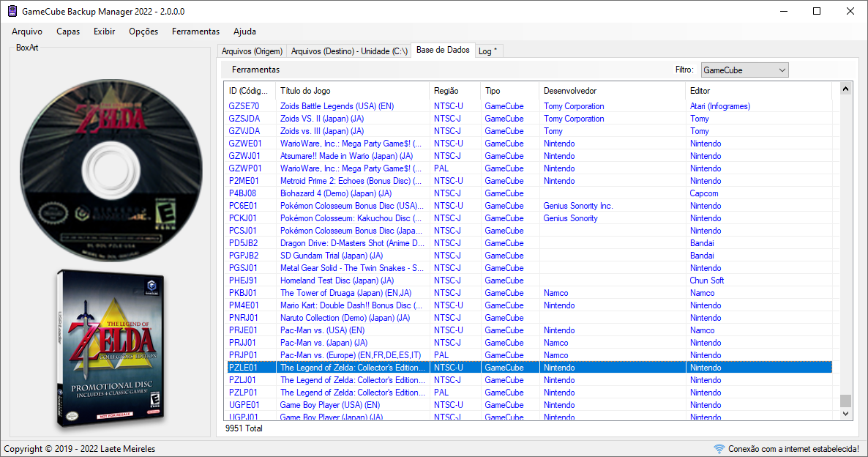
Task: Switch to the Arquivos (Destino) tab
Action: [x=348, y=51]
